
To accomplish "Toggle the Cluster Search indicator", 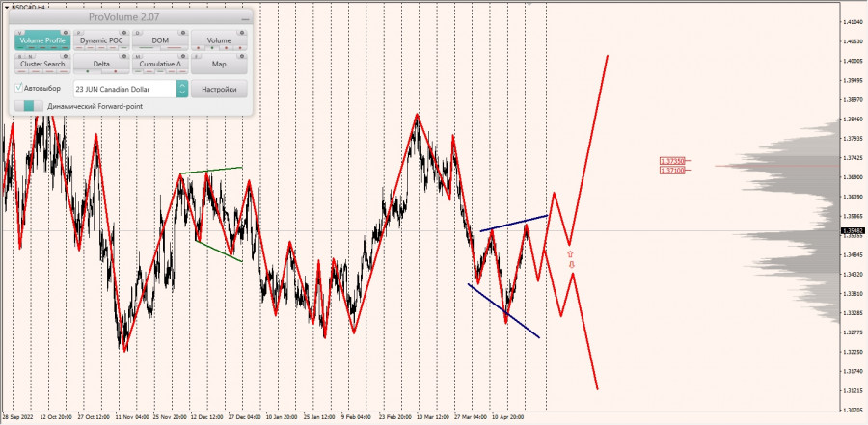I will tap(42, 64).
